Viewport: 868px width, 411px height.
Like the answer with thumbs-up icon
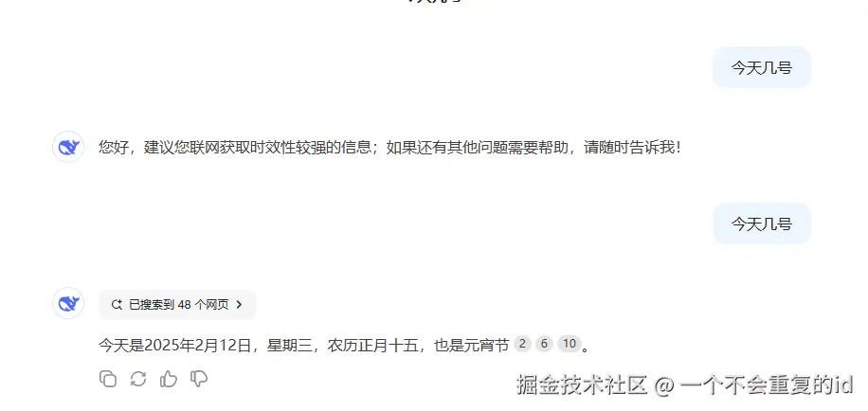(x=169, y=379)
